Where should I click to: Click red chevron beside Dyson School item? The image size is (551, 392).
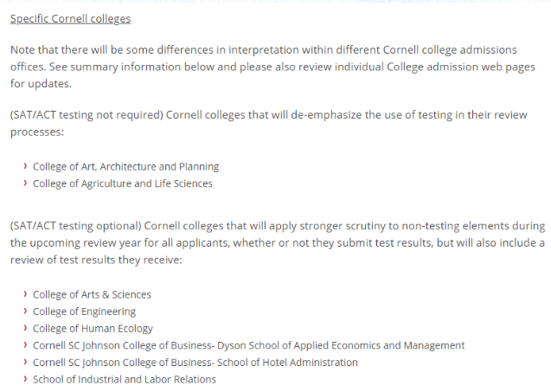25,345
